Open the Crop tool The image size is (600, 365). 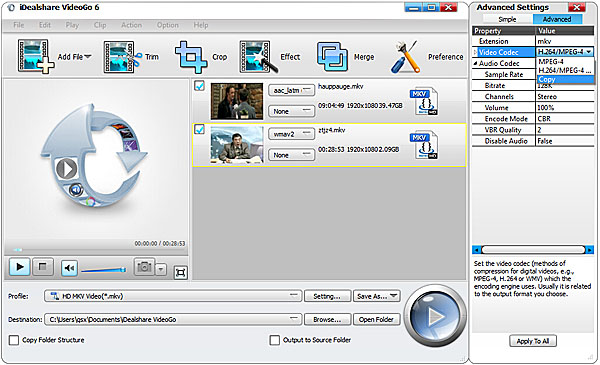pyautogui.click(x=191, y=57)
